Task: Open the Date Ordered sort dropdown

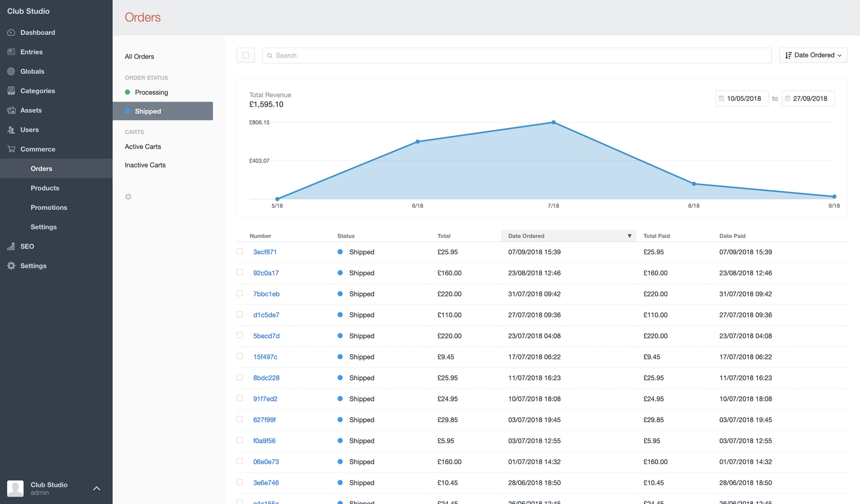Action: (813, 55)
